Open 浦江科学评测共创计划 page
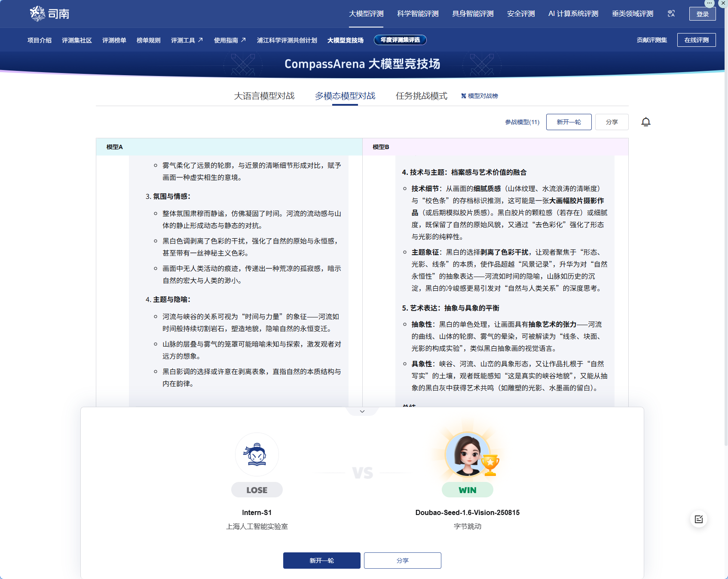The height and width of the screenshot is (579, 728). (x=287, y=40)
